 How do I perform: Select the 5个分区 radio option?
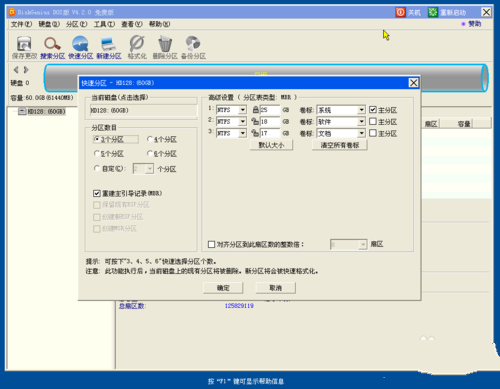(97, 153)
